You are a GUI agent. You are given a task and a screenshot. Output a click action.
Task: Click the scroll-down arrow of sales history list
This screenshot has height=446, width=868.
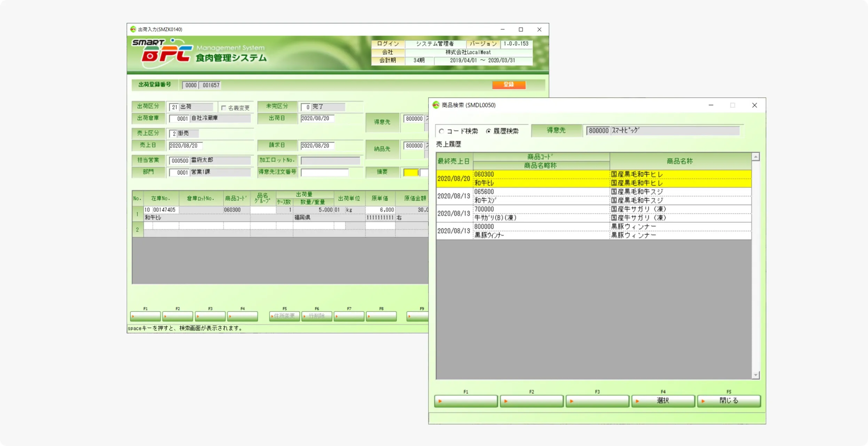click(x=755, y=375)
